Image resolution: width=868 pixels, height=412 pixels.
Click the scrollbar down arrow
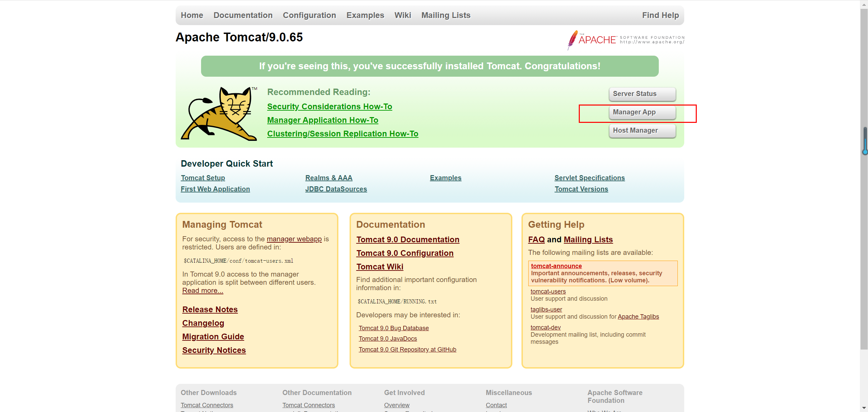[864, 408]
